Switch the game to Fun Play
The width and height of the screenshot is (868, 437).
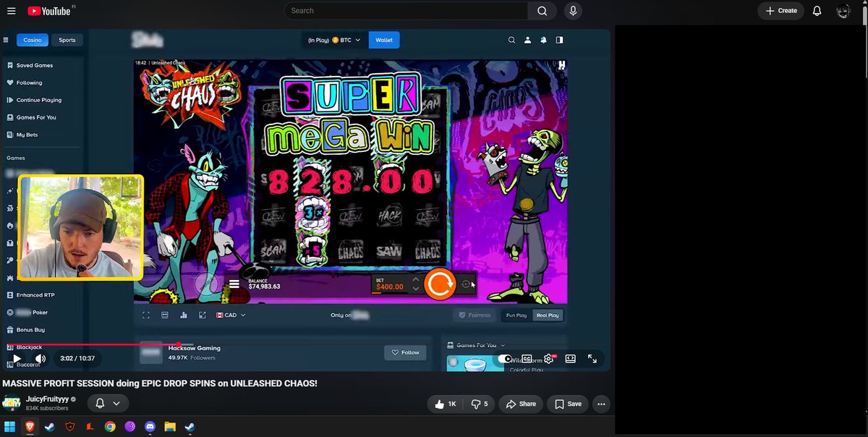[x=516, y=315]
